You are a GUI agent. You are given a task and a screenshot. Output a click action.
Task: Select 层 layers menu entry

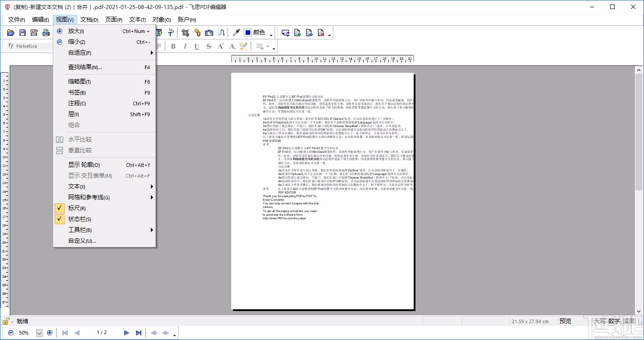(x=104, y=114)
